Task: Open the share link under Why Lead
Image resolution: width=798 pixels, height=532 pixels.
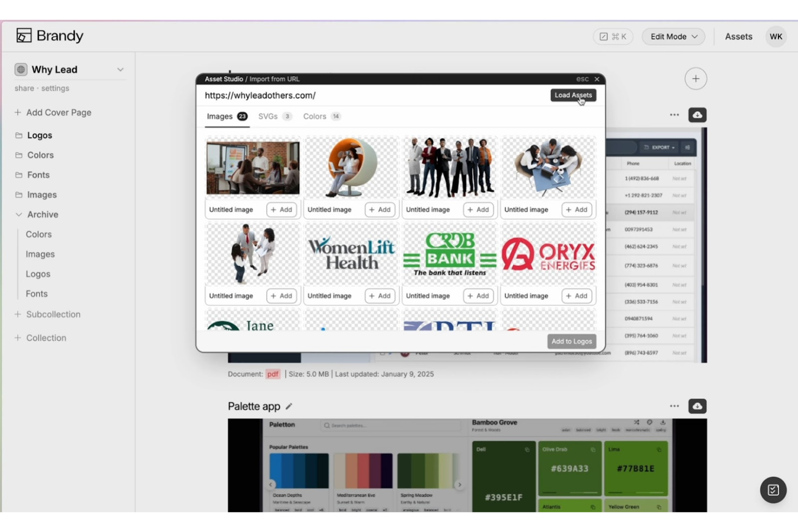Action: coord(24,88)
